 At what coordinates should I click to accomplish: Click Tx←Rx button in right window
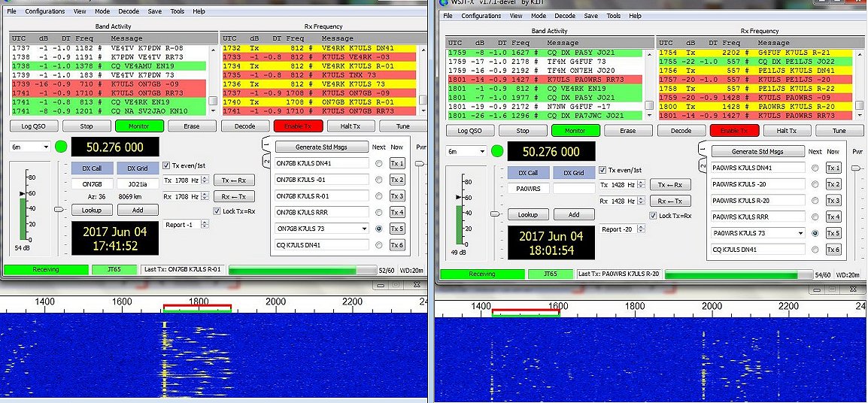coord(670,185)
